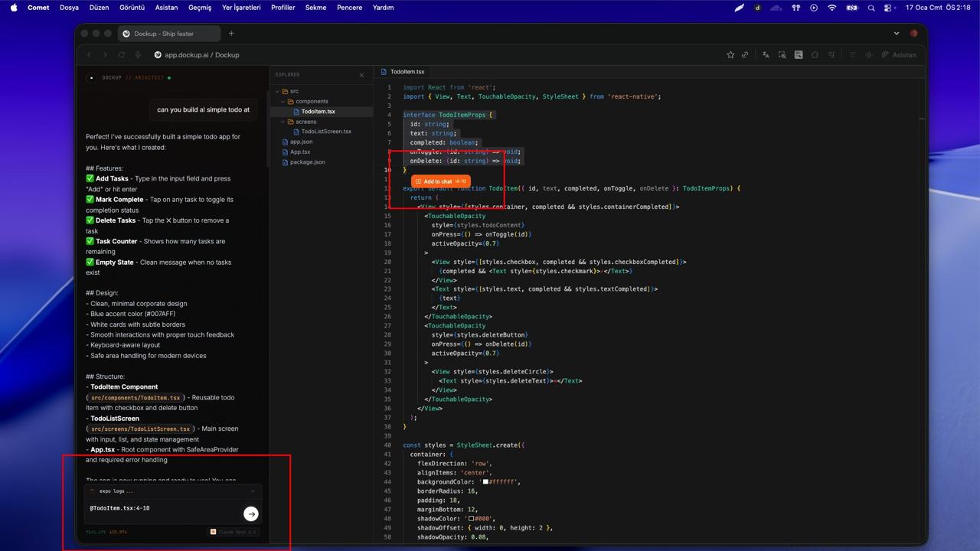
Task: Collapse the screens folder
Action: 283,122
